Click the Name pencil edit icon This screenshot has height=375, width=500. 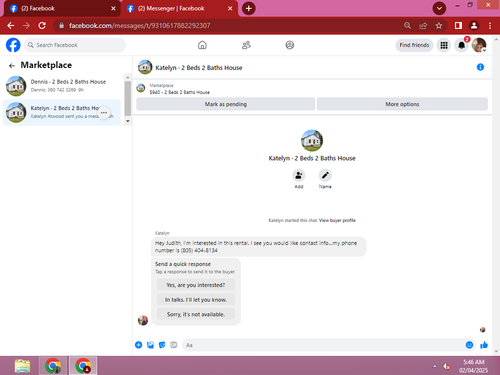pos(325,175)
